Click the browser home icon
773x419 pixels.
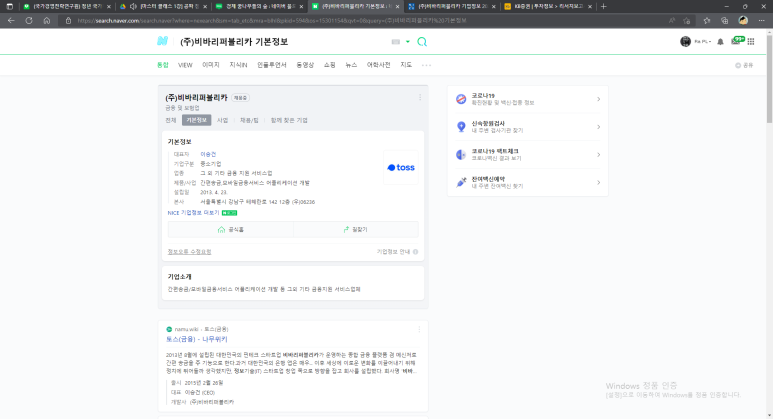(x=47, y=21)
